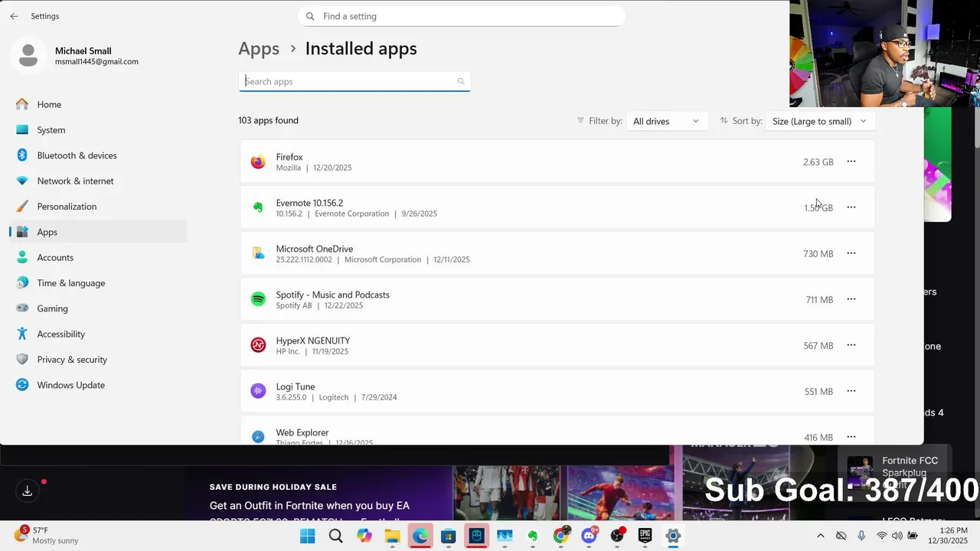Screen dimensions: 980x551
Task: Open Microsoft Store from taskbar
Action: click(x=448, y=536)
